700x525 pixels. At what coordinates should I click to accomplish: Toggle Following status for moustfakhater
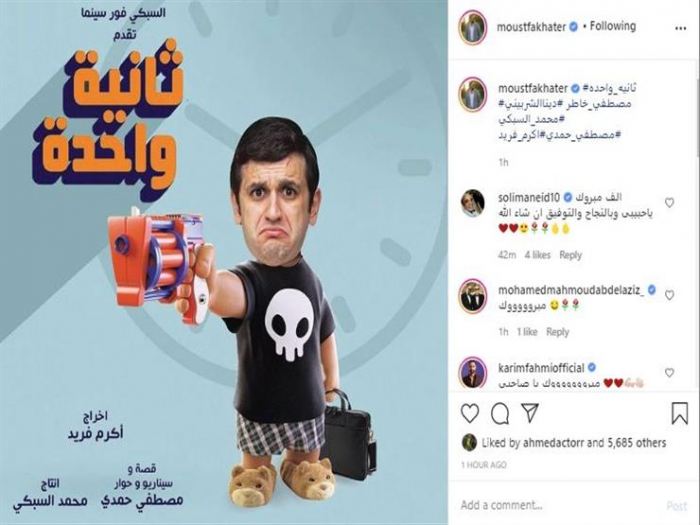pos(612,26)
